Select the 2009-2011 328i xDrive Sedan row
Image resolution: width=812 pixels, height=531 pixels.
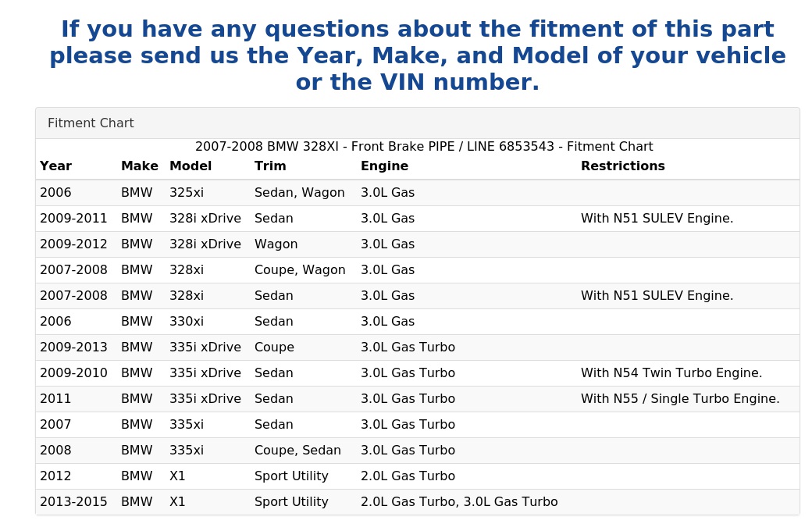pos(418,219)
